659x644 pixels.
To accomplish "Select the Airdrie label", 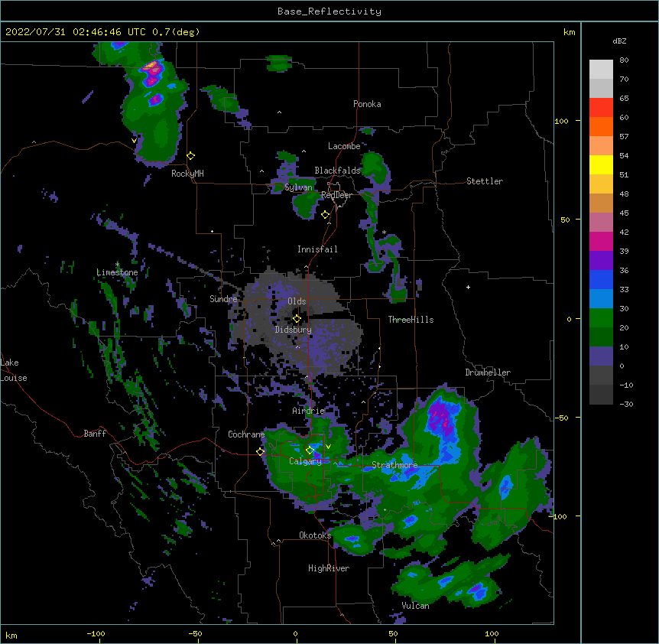I will click(x=309, y=411).
